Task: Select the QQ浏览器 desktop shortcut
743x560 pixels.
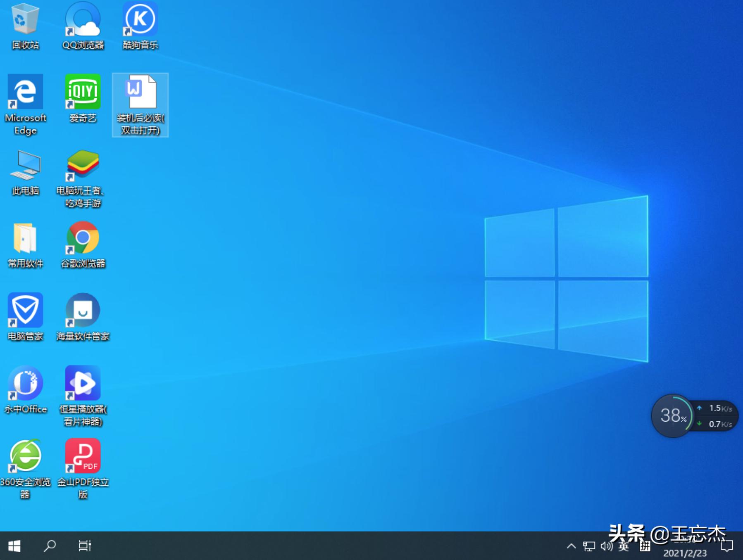Action: (83, 19)
